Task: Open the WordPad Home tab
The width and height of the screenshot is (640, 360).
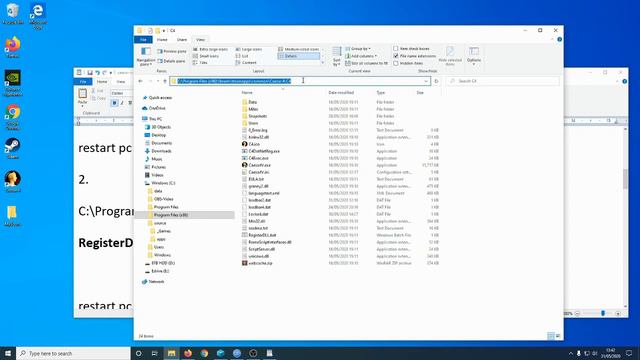Action: pos(102,82)
